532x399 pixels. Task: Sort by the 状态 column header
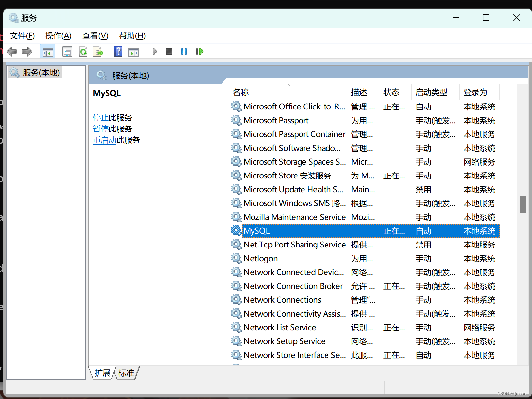tap(395, 92)
